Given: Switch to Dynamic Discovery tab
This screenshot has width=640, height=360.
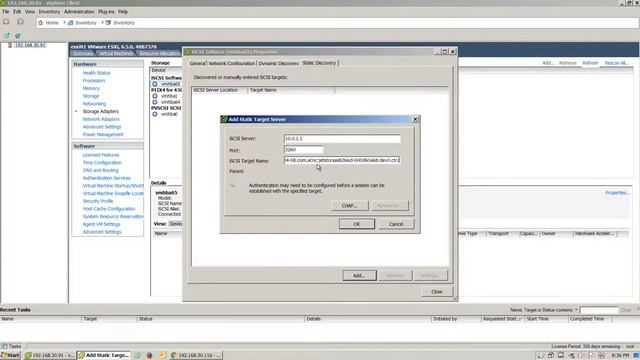Looking at the screenshot, I should (279, 63).
